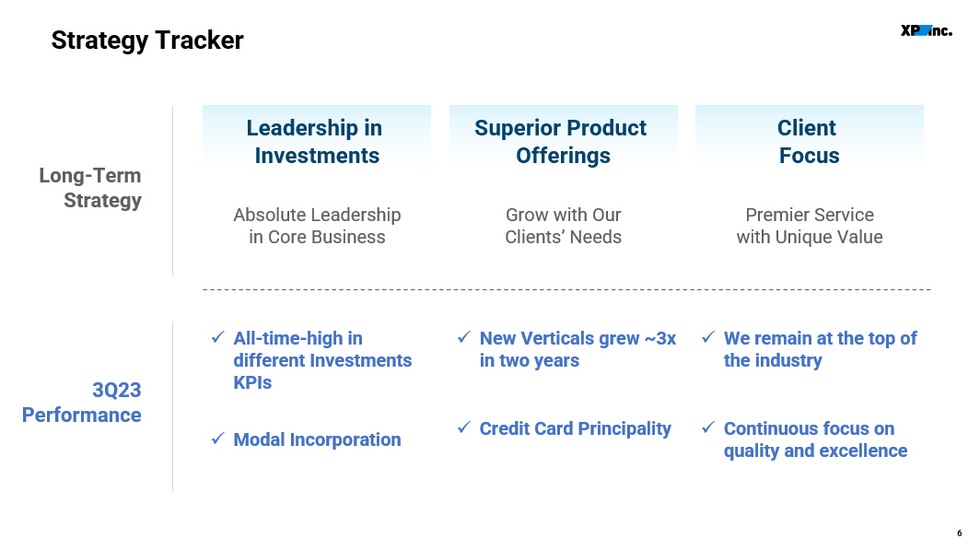Select the Superior Product Offerings header box
The image size is (980, 550).
(x=563, y=137)
